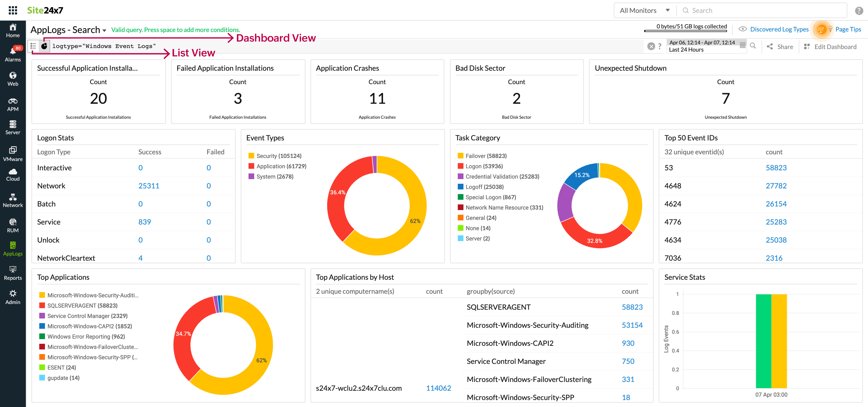Open the Reports section
This screenshot has width=868, height=407.
tap(13, 273)
